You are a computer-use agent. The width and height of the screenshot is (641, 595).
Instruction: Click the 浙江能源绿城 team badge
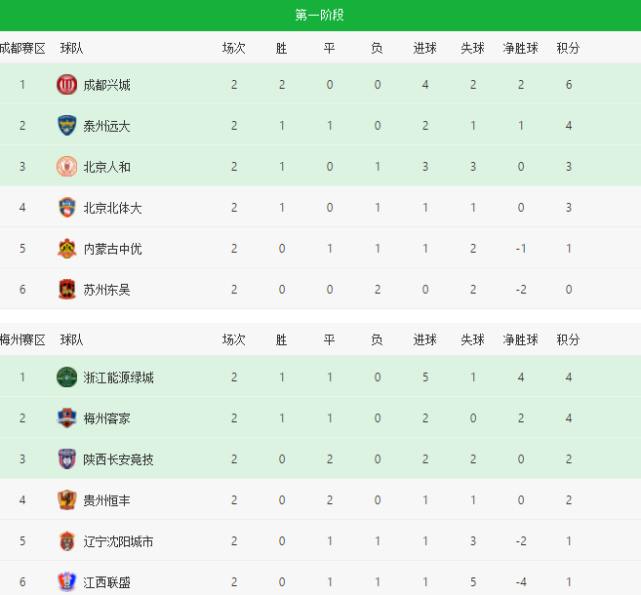tap(67, 378)
